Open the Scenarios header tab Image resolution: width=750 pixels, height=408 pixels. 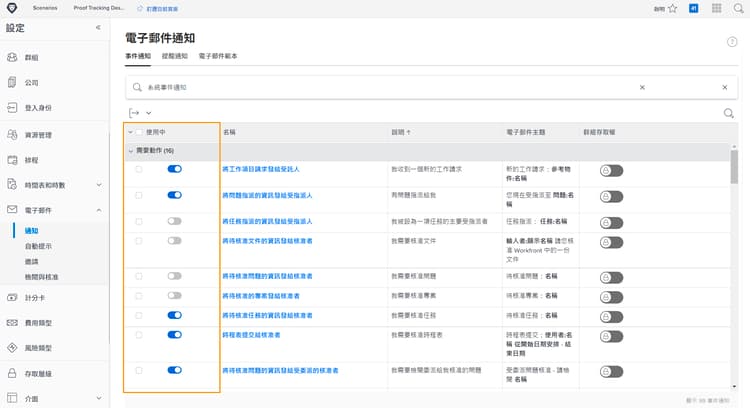pyautogui.click(x=45, y=8)
